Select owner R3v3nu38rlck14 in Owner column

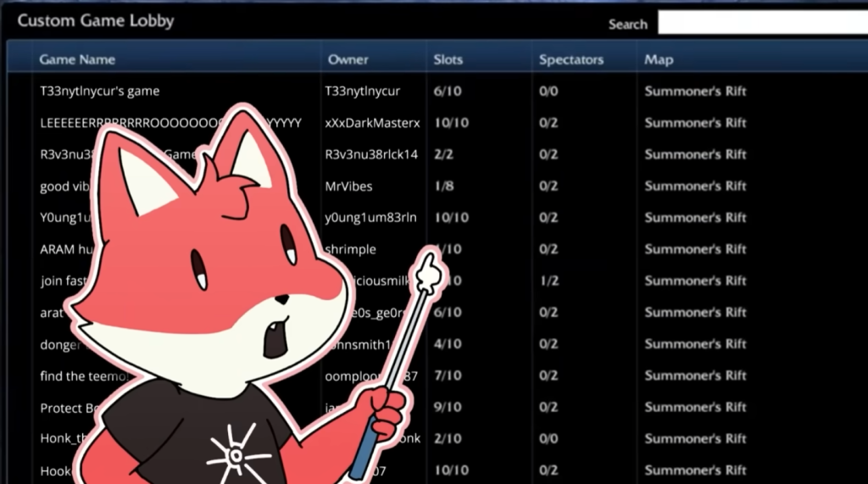pyautogui.click(x=371, y=154)
